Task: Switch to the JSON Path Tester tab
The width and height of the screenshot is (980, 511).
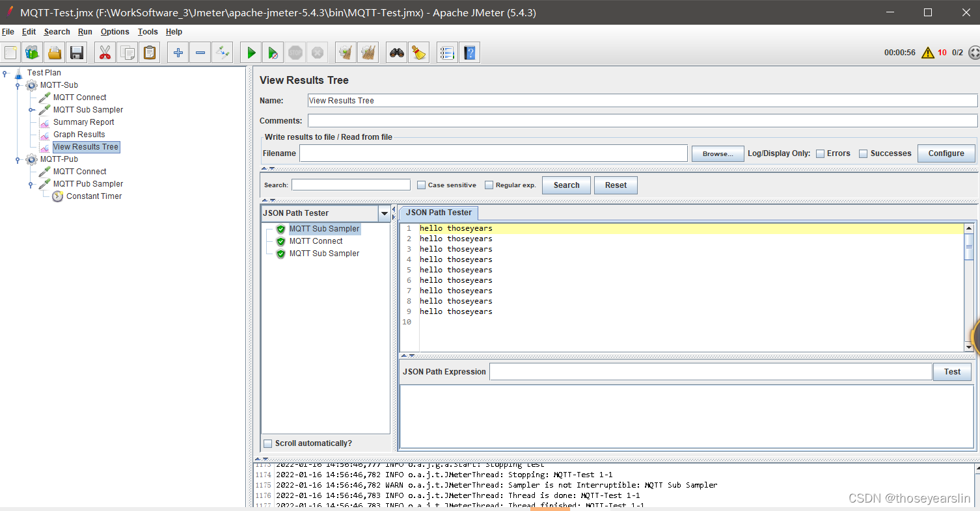Action: point(439,213)
